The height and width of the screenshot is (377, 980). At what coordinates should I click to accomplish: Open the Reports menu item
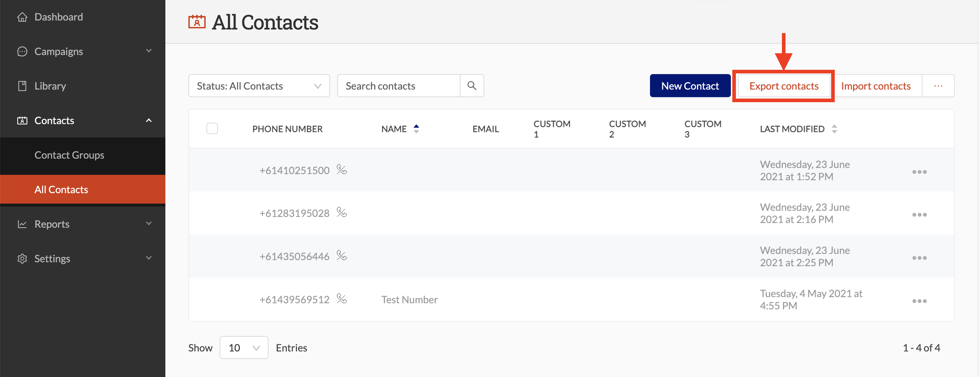(83, 224)
